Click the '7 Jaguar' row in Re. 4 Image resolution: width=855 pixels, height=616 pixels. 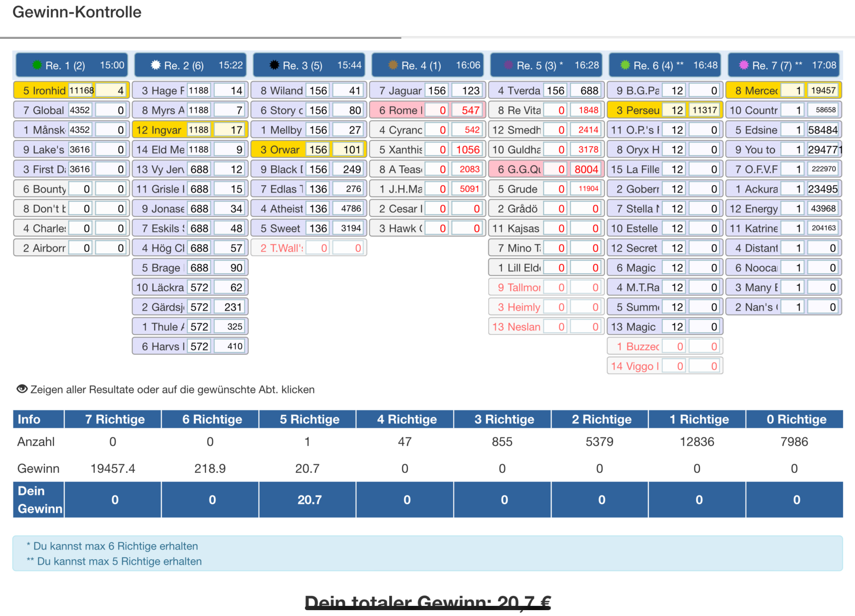pyautogui.click(x=427, y=90)
